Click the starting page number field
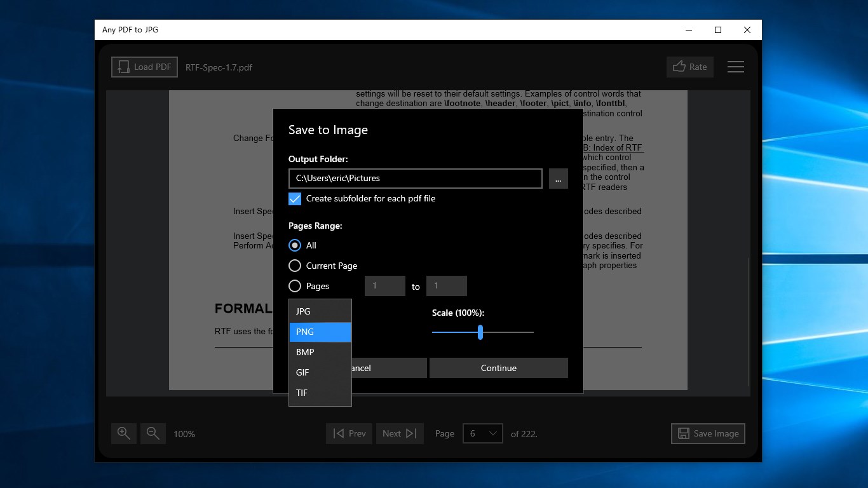The height and width of the screenshot is (488, 868). (385, 286)
